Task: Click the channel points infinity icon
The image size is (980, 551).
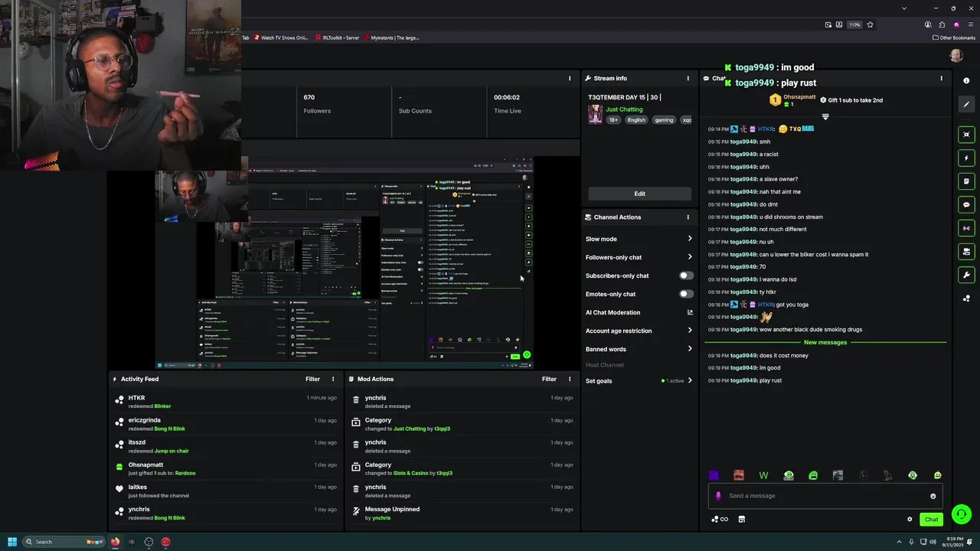Action: click(720, 519)
